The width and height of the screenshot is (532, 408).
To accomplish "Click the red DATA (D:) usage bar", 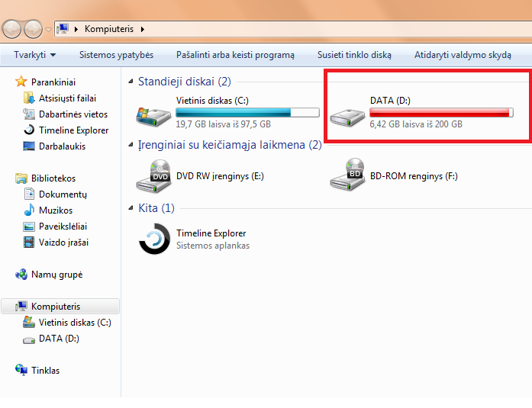I will (441, 113).
